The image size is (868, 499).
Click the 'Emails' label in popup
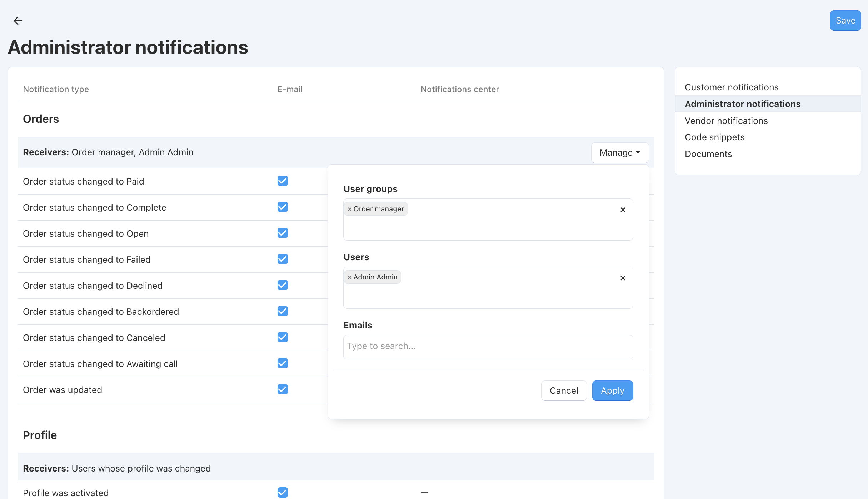click(x=358, y=325)
